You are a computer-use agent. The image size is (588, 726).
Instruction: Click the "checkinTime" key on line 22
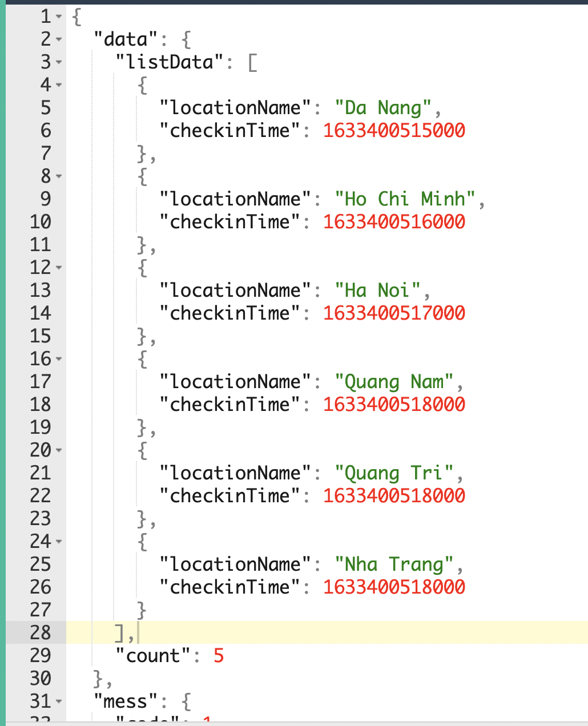229,496
